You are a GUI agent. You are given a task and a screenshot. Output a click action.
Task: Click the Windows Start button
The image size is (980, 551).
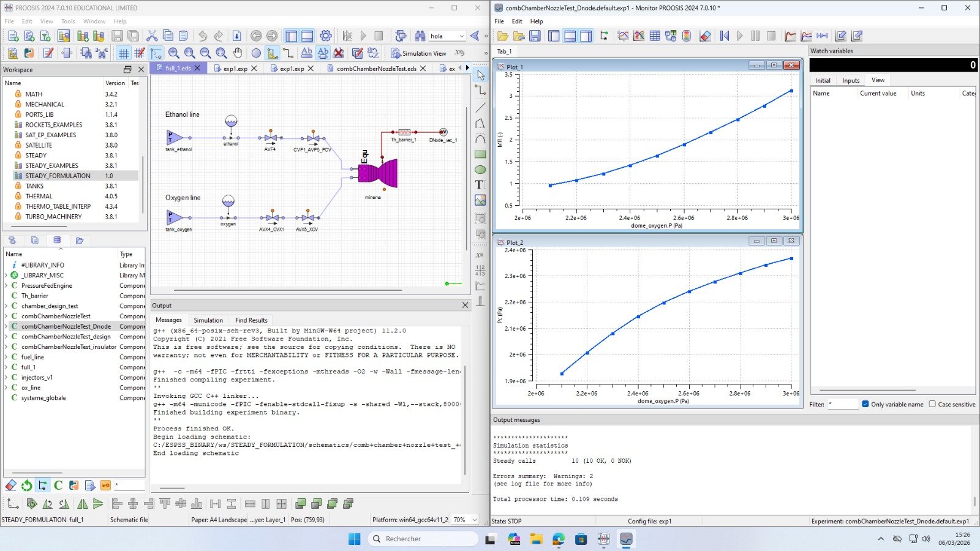coord(354,539)
